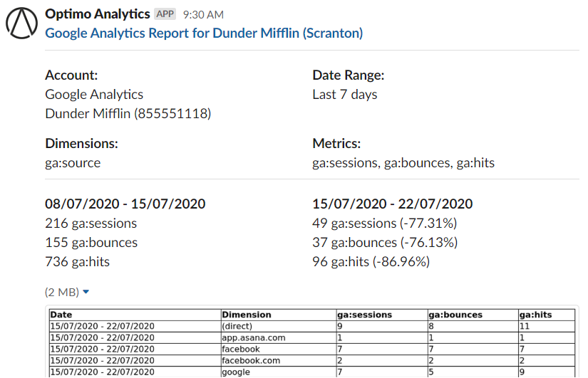Select the Metrics: heading
Viewport: 588px width, 378px height.
(x=336, y=143)
